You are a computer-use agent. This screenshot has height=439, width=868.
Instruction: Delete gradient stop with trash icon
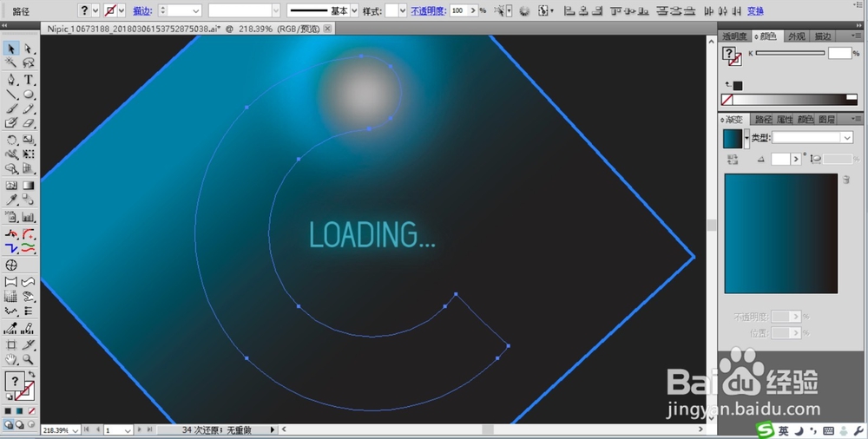[846, 180]
